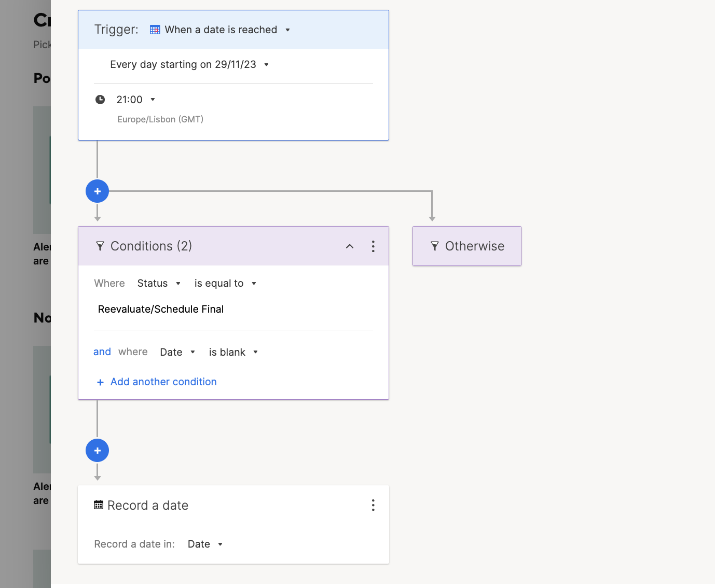Open the Conditions block three-dot menu
715x588 pixels.
(x=373, y=246)
